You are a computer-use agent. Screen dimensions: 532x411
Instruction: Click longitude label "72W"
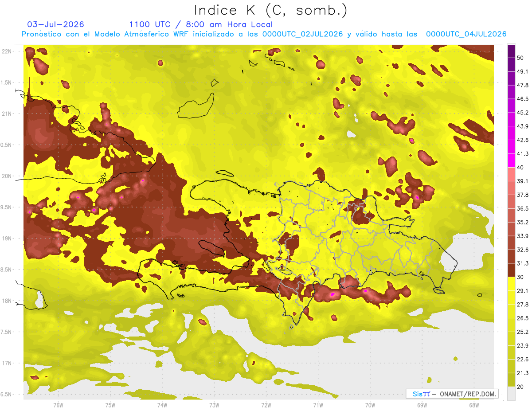(x=266, y=404)
